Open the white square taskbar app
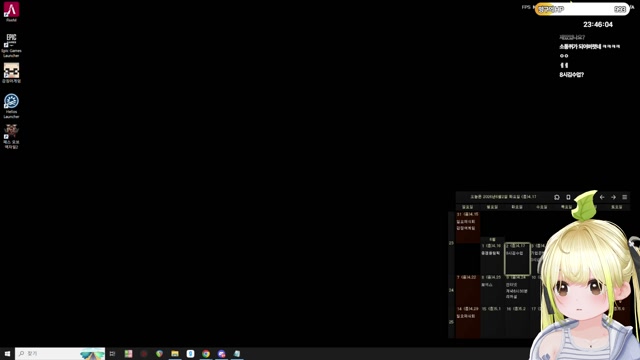Viewport: 640px width, 360px height. point(190,353)
